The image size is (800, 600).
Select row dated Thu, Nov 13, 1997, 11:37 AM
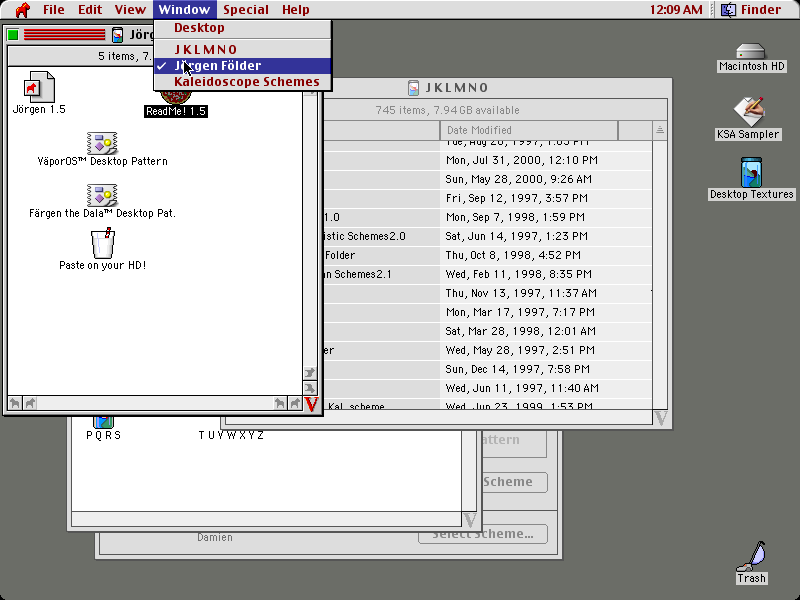pyautogui.click(x=487, y=293)
